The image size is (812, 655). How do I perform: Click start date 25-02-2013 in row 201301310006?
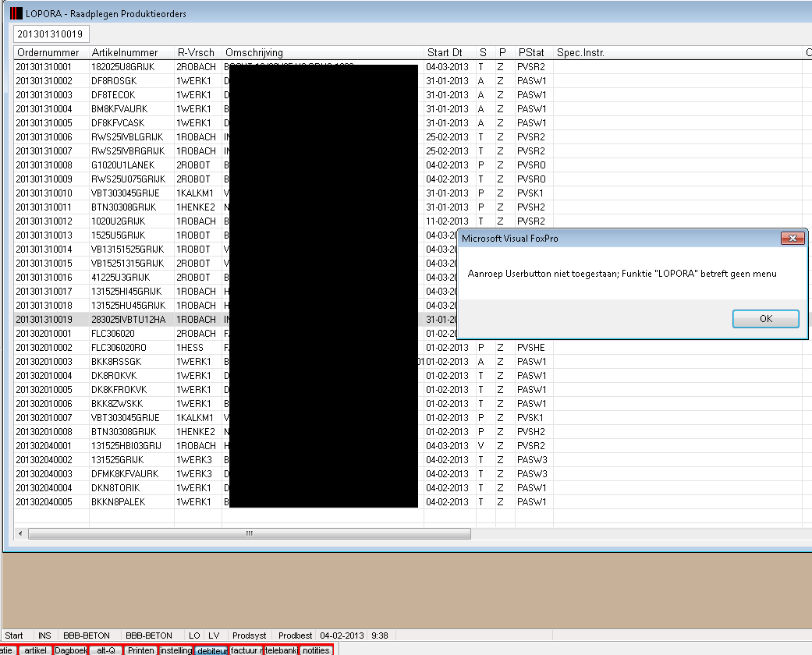point(447,137)
